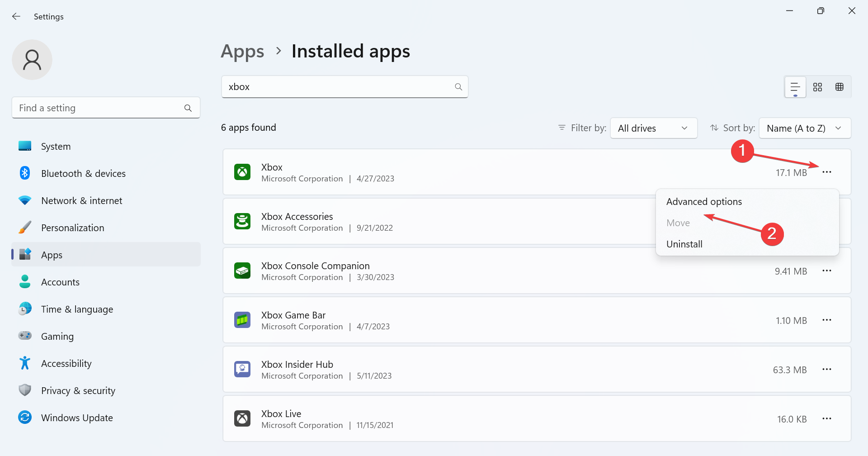
Task: Click the Network wifi icon
Action: pos(25,200)
